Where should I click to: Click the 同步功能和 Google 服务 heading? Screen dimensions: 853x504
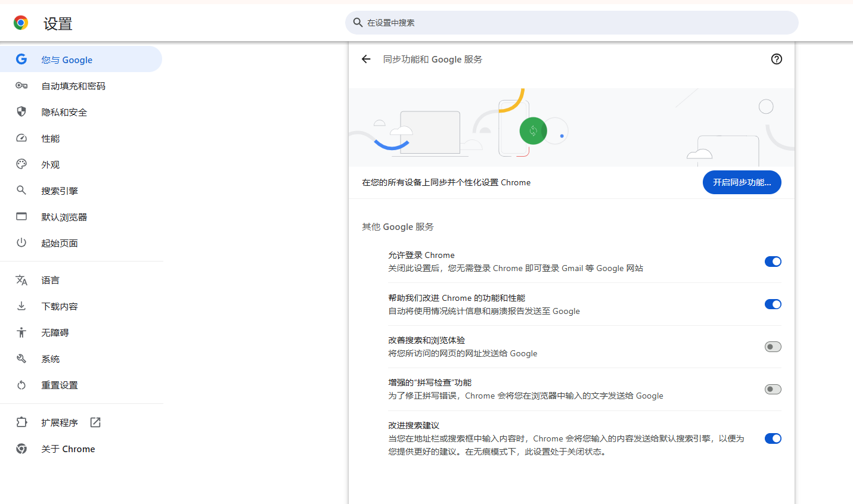click(x=433, y=59)
